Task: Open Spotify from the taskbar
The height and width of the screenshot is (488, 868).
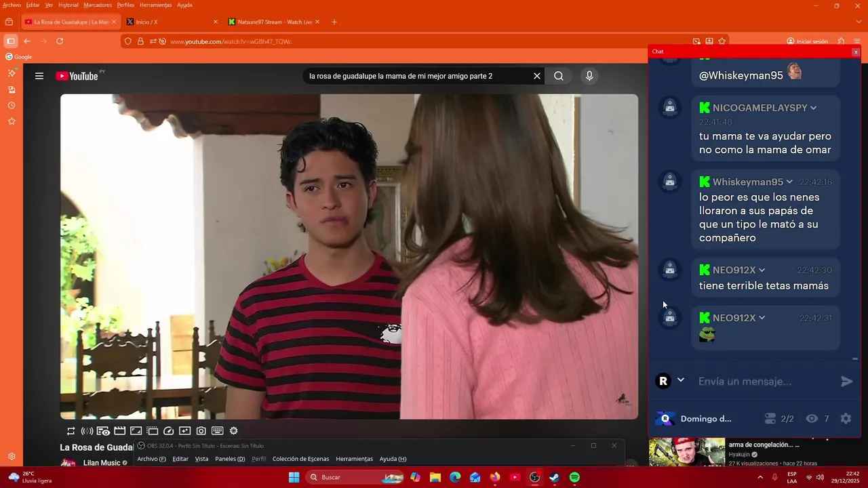Action: (x=574, y=477)
